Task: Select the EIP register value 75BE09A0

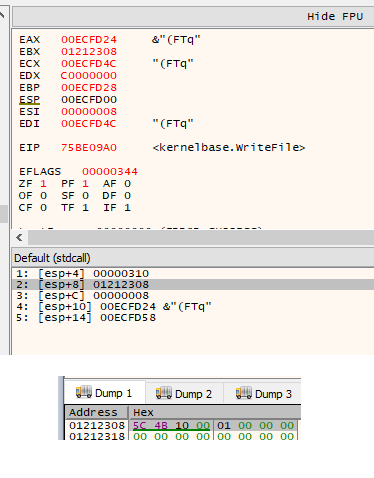Action: [x=89, y=148]
